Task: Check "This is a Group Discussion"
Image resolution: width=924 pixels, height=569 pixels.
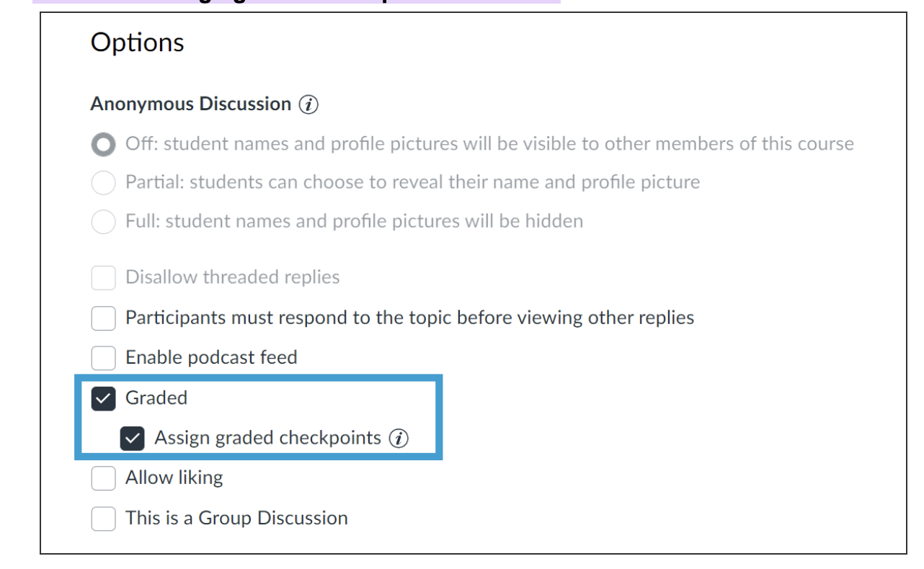Action: click(103, 519)
